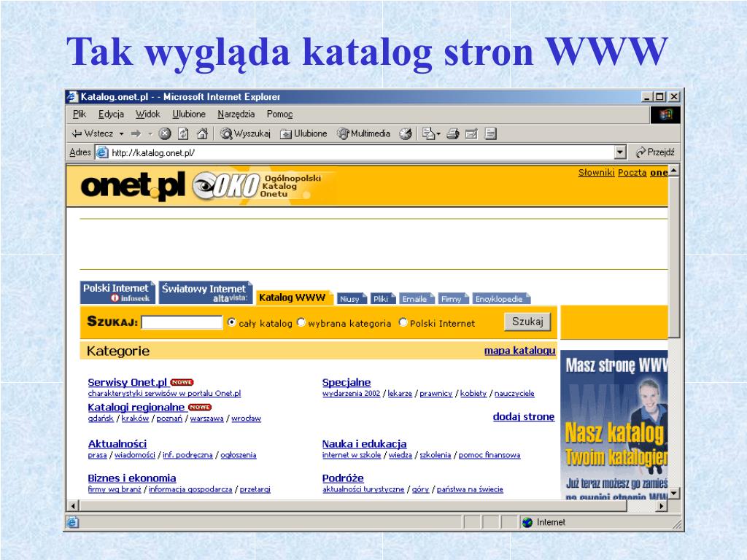This screenshot has height=560, width=747.
Task: Switch to the Emaile tab
Action: click(415, 298)
